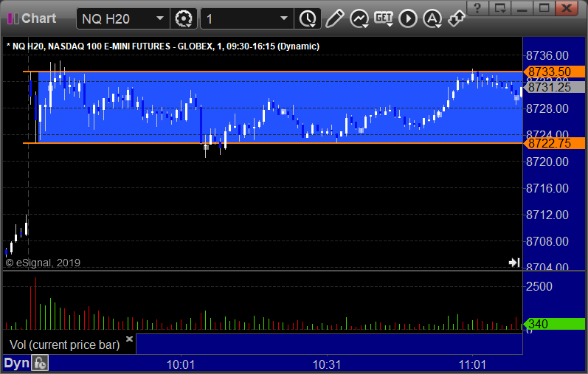Click the 8716.00 price axis label
588x374 pixels.
point(547,188)
